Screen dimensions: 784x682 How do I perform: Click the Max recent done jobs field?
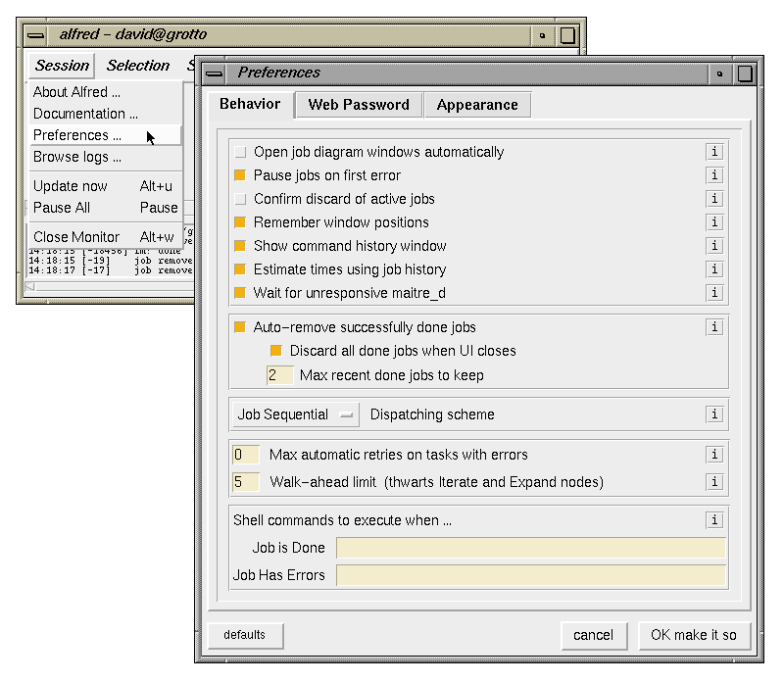click(280, 375)
